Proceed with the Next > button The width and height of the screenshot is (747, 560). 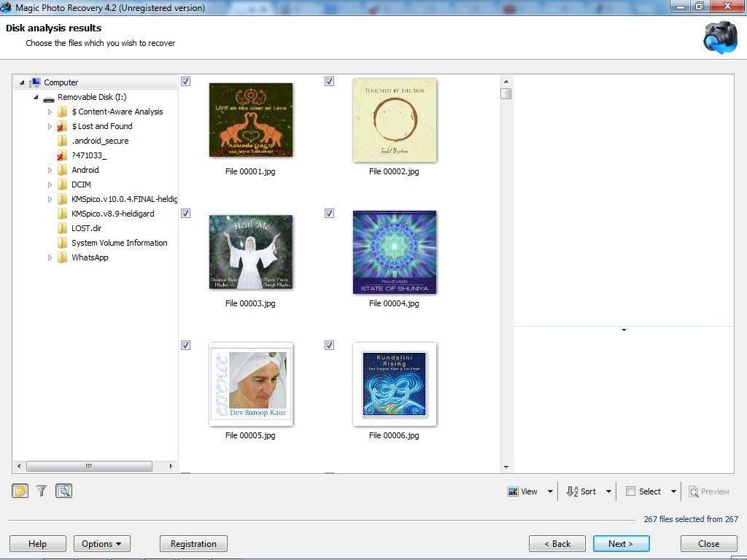coord(622,544)
